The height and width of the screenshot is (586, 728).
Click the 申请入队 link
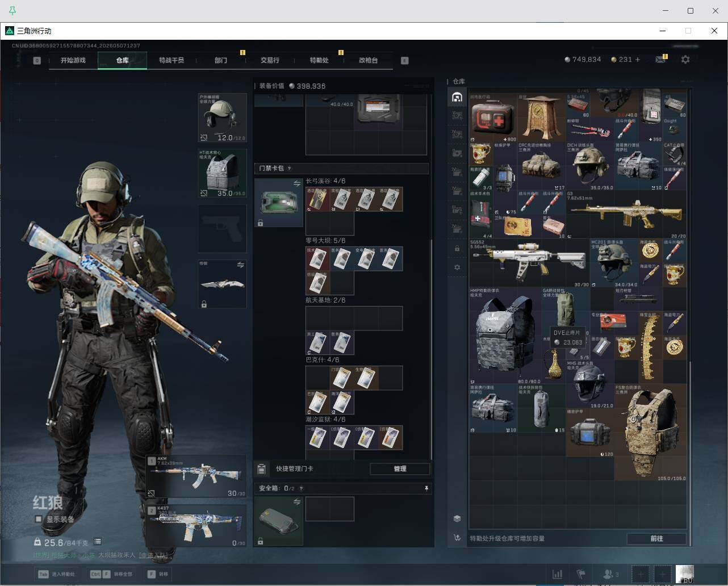coord(153,555)
